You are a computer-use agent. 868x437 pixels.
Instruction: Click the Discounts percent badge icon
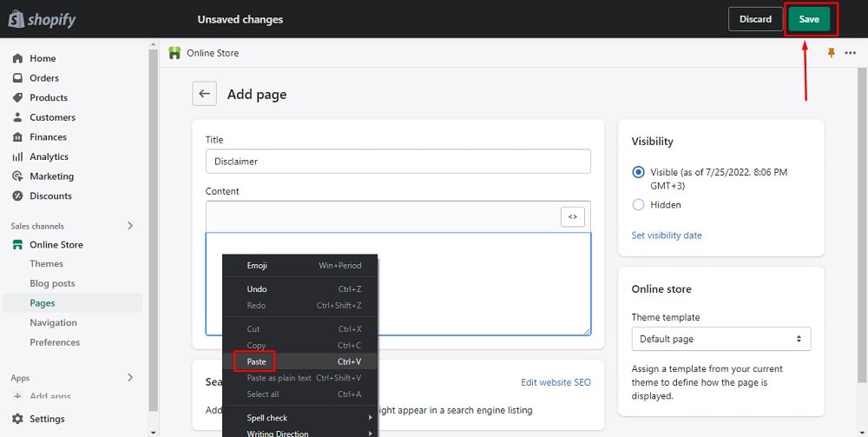click(x=17, y=195)
